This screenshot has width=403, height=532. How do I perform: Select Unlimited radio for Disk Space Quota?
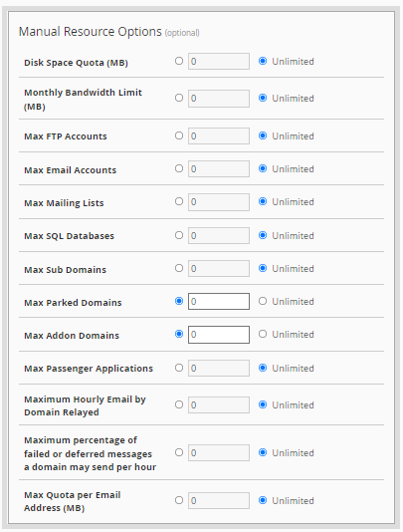(263, 61)
